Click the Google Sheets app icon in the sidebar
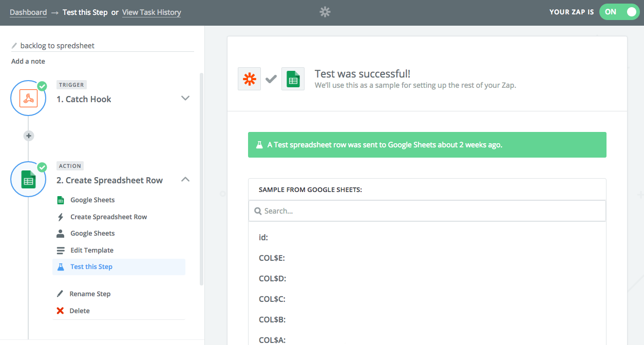Viewport: 644px width, 345px height. (x=61, y=200)
